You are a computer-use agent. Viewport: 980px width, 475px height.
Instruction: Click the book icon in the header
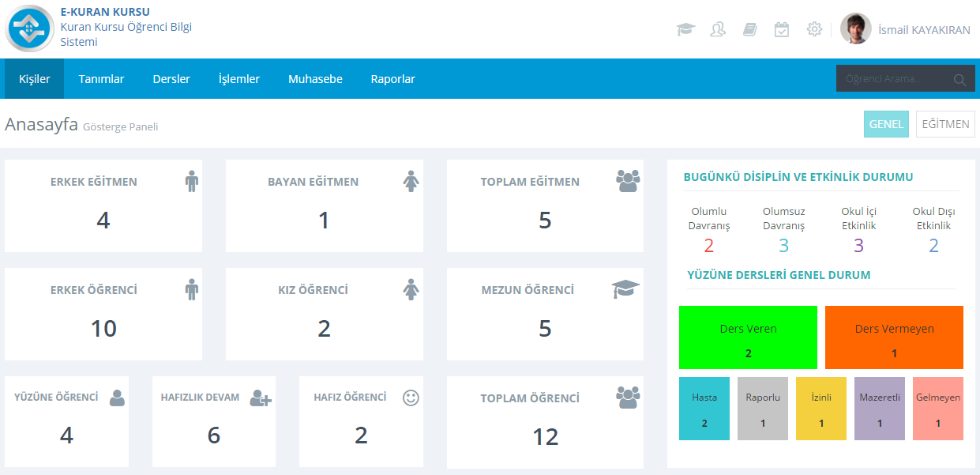coord(749,29)
